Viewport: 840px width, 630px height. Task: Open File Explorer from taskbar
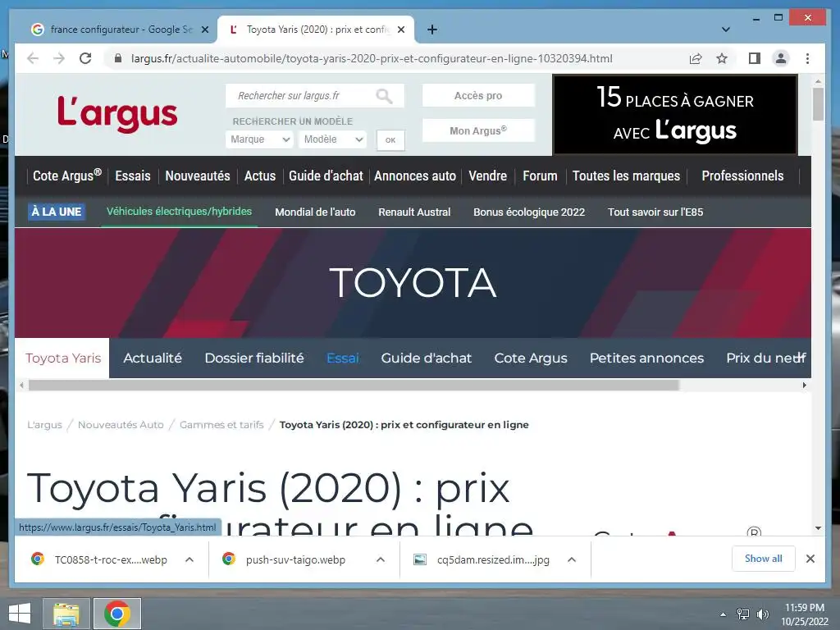coord(66,614)
